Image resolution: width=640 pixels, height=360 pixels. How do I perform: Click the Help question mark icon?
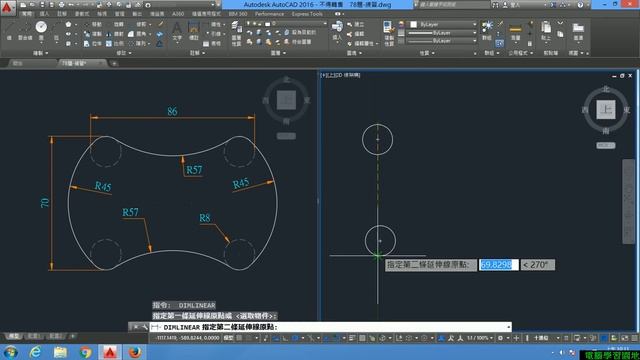point(580,5)
